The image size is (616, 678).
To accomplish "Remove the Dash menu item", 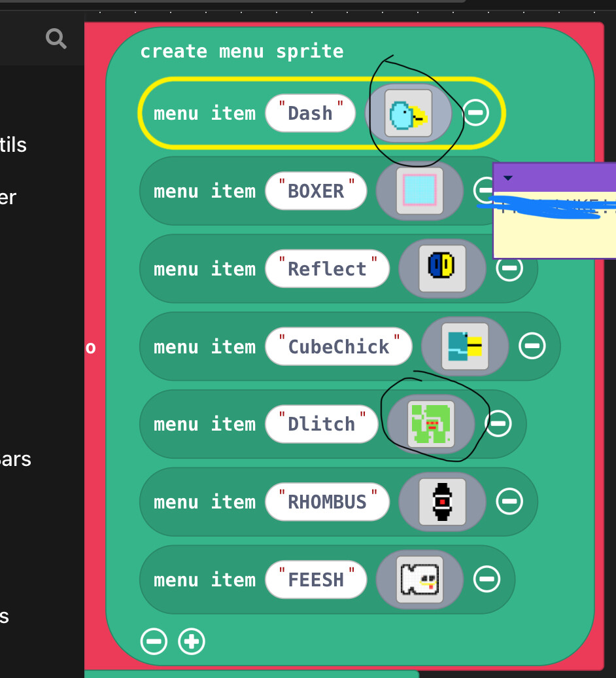I will click(475, 113).
